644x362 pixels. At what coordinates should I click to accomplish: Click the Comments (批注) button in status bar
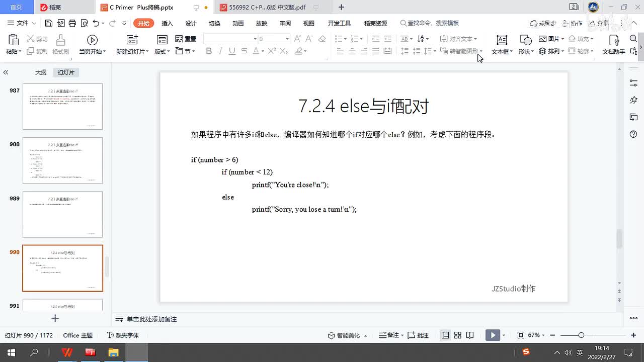pos(418,335)
